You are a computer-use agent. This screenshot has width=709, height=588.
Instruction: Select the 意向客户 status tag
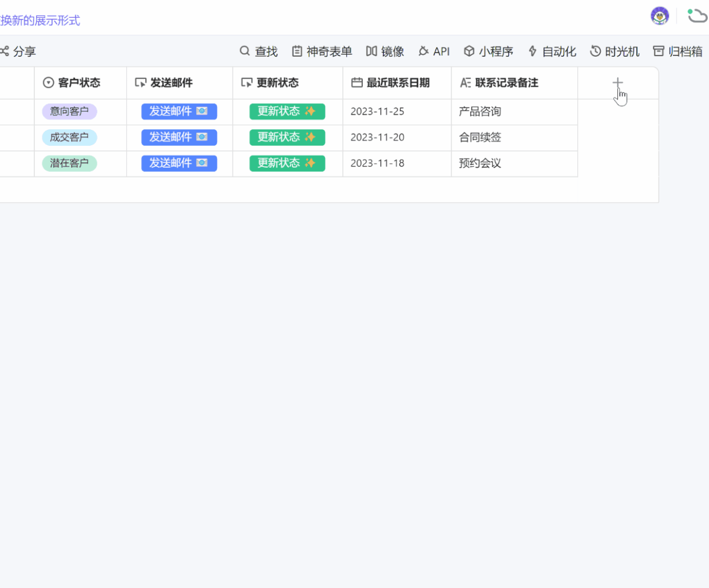coord(69,111)
